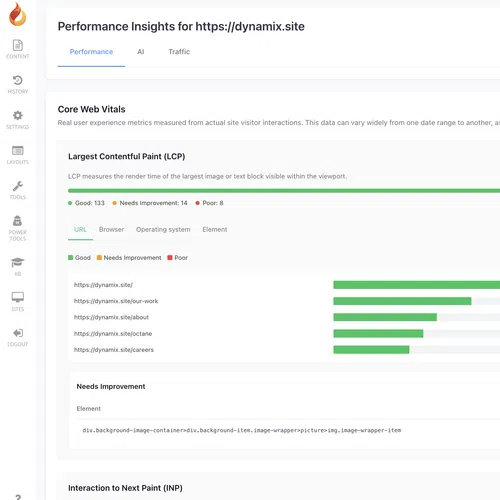Click the green bar for octane page
Viewport: 500px width, 500px height.
378,333
